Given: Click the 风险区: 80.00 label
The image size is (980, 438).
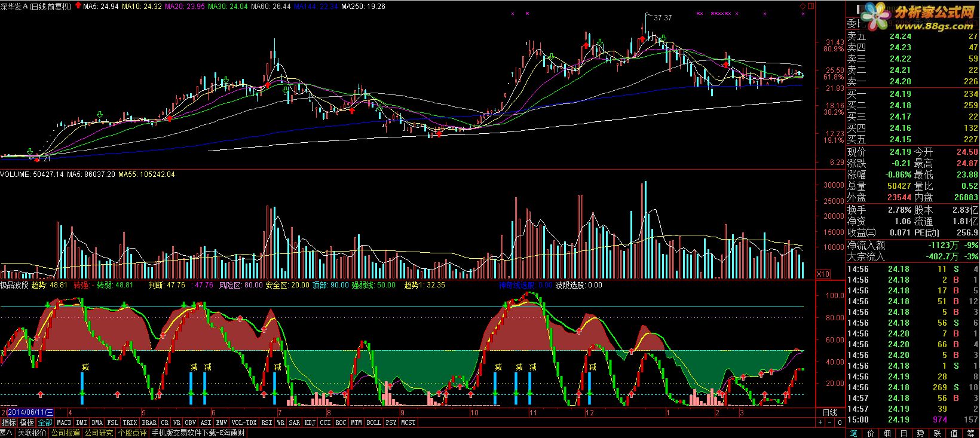Looking at the screenshot, I should click(x=241, y=285).
